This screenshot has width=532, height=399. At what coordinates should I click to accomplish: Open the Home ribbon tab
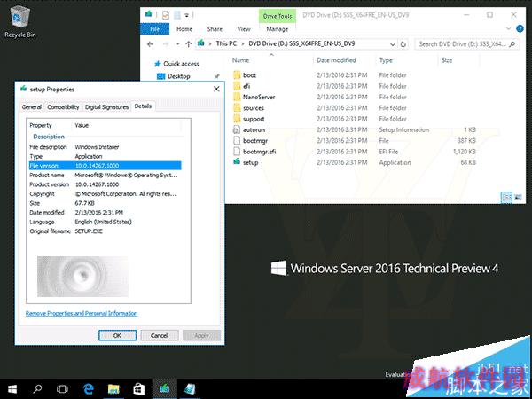point(184,29)
